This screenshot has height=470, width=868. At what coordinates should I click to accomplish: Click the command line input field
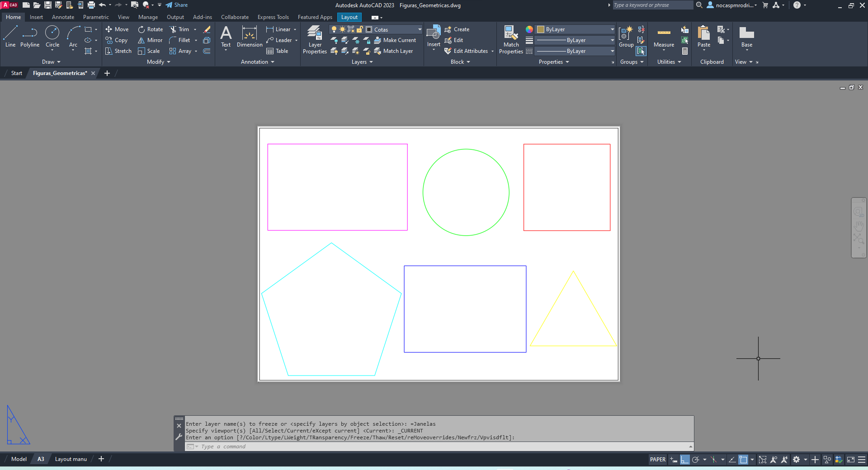tap(439, 446)
